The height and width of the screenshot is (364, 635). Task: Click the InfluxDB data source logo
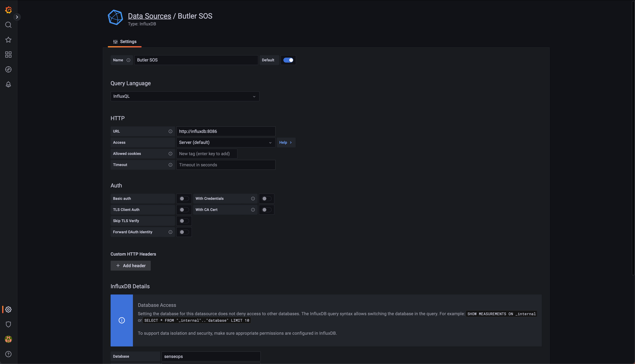point(115,17)
